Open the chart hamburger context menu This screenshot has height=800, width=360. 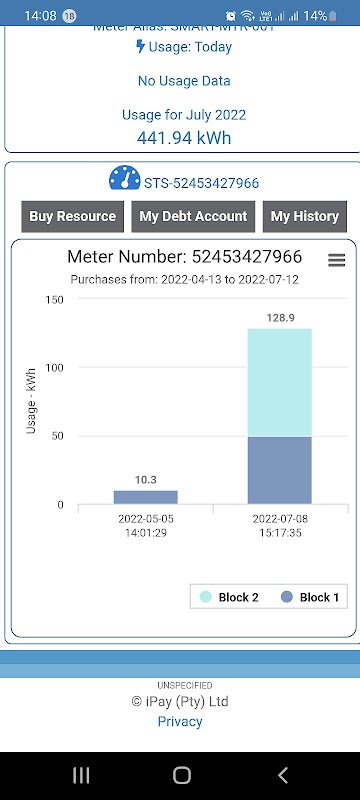click(x=337, y=260)
